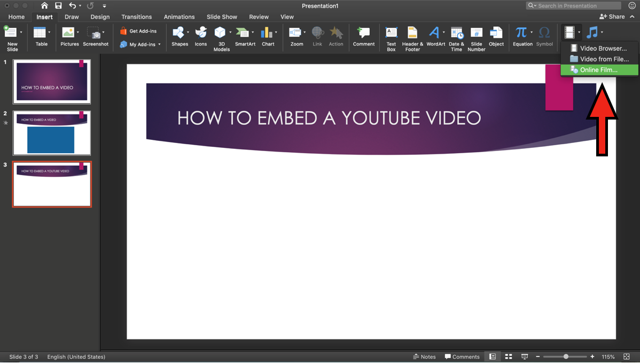Select slide 2 thumbnail in panel
This screenshot has height=364, width=640.
[x=51, y=133]
